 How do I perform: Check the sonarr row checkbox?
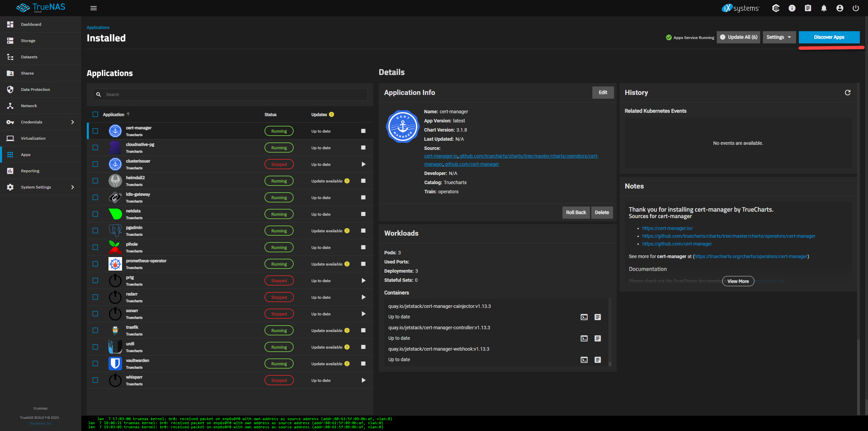(x=95, y=314)
